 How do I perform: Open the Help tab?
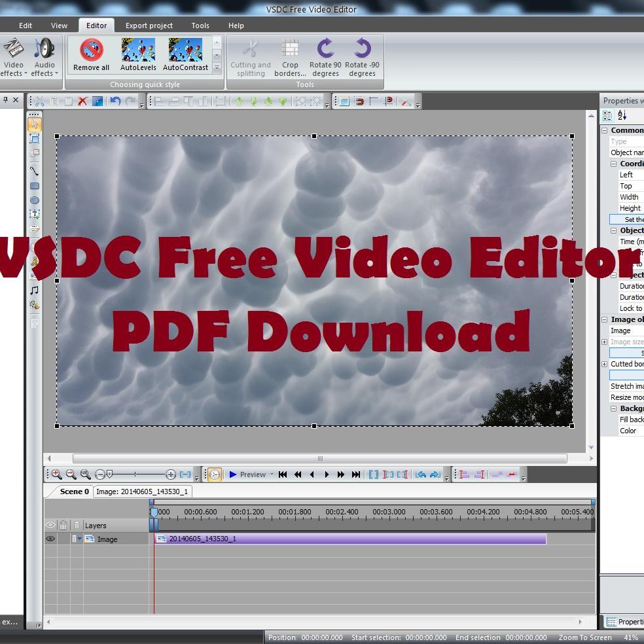[x=236, y=26]
